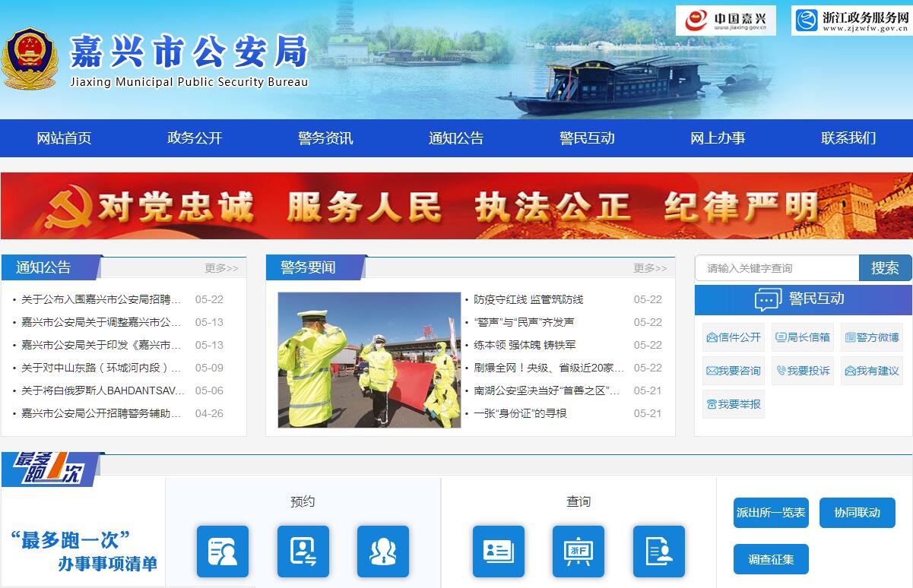Expand 更多>> in the 警务要闻 panel

[650, 268]
